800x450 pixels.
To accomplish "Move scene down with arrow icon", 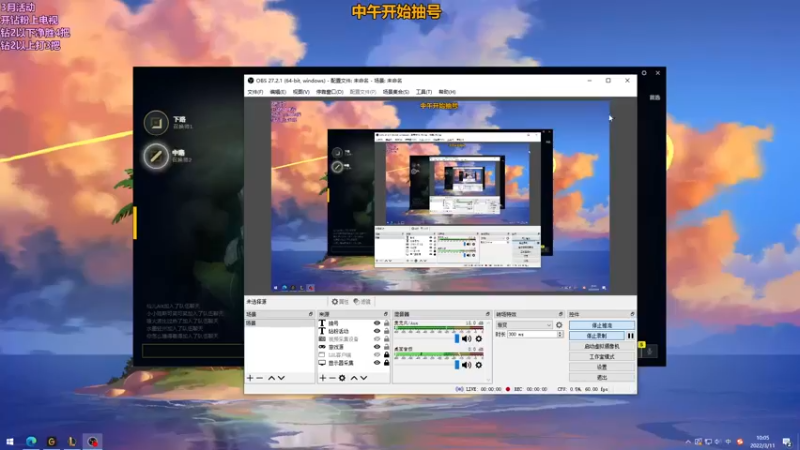I will click(x=281, y=378).
